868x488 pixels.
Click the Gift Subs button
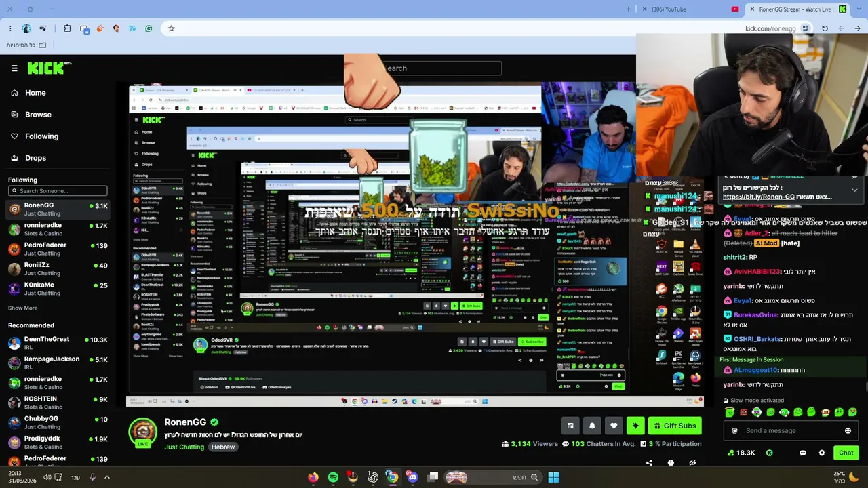point(675,426)
